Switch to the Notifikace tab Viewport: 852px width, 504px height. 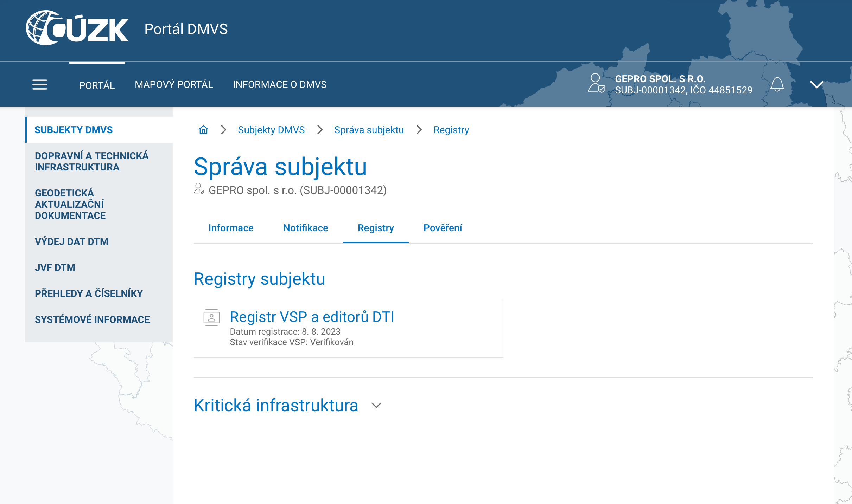point(306,228)
